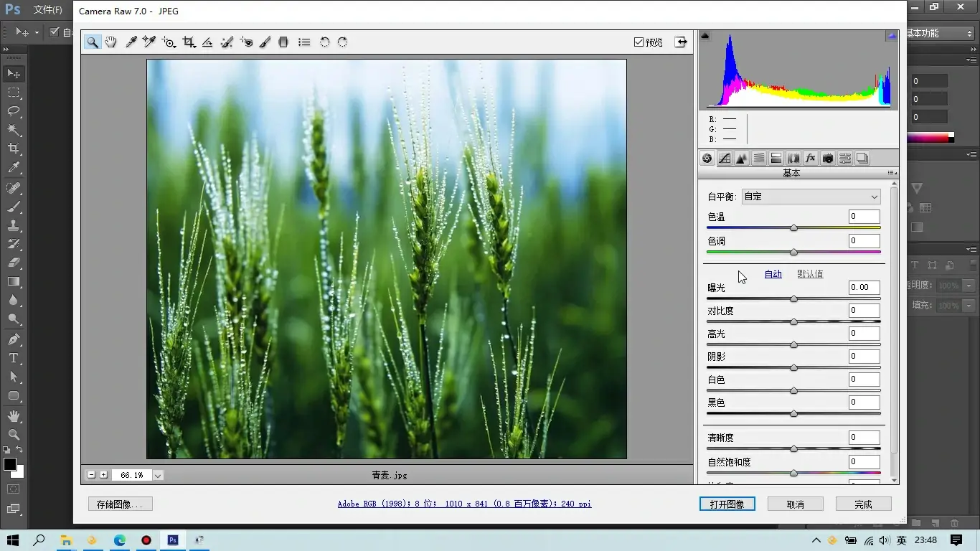
Task: Open Microsoft Edge from the taskbar
Action: [x=119, y=540]
